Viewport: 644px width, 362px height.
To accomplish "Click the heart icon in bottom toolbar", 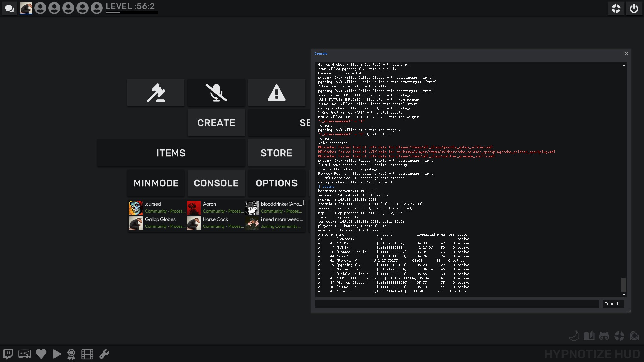I will pos(41,354).
